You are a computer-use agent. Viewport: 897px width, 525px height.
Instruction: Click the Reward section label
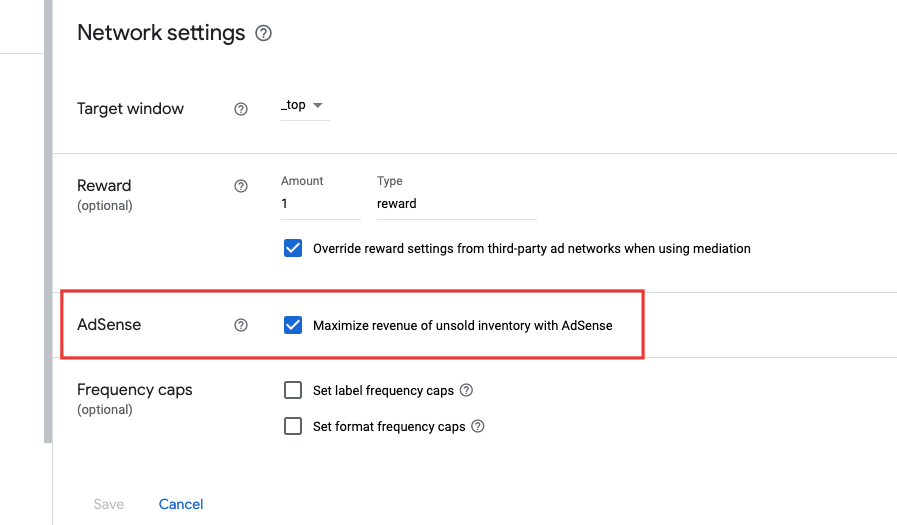coord(104,186)
